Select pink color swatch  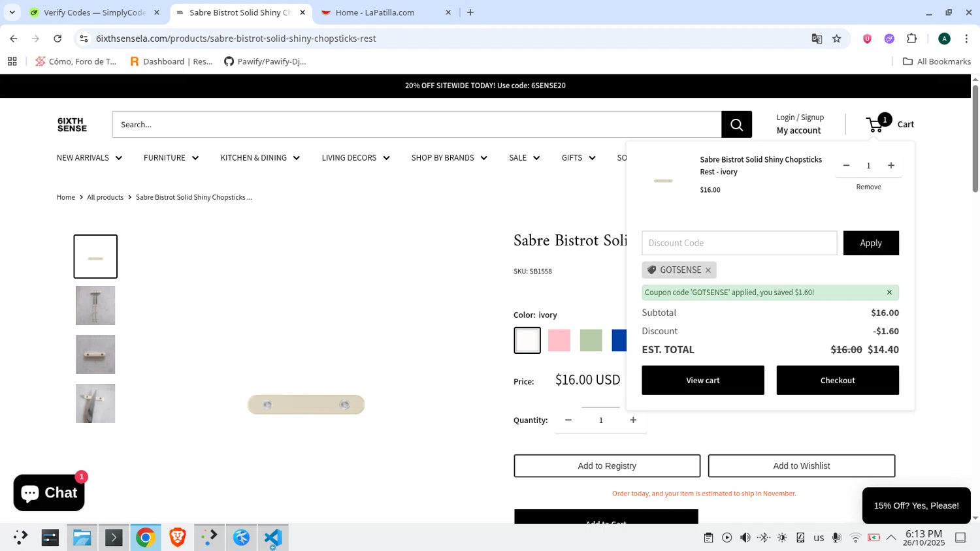click(559, 341)
